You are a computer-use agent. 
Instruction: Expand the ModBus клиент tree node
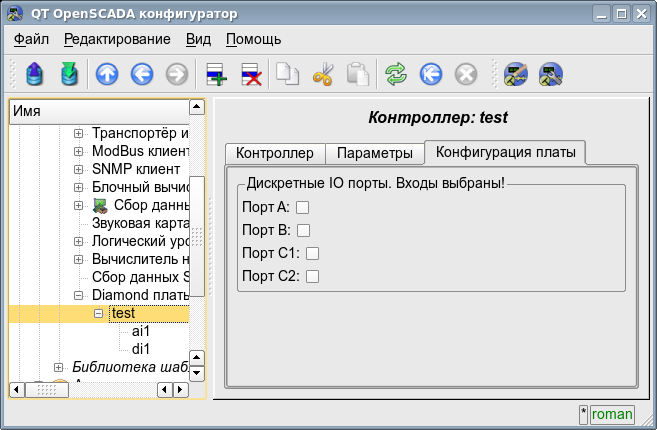(80, 151)
